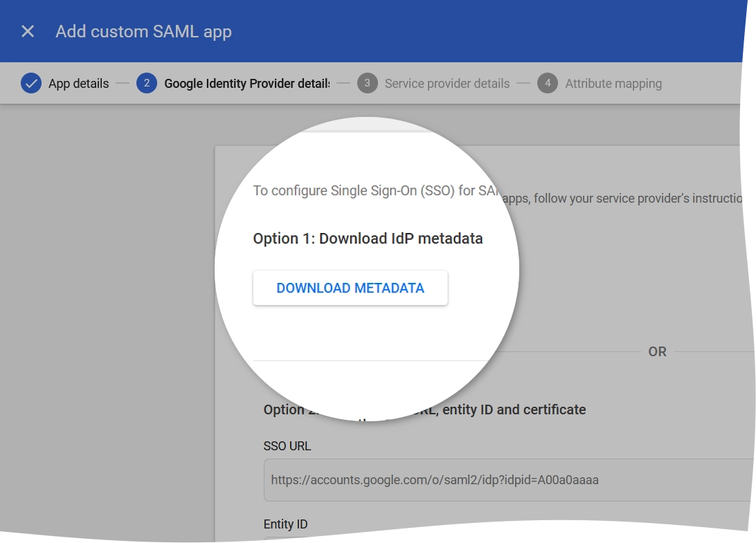Click the SSO URL input field
This screenshot has height=543, width=756.
pyautogui.click(x=509, y=480)
